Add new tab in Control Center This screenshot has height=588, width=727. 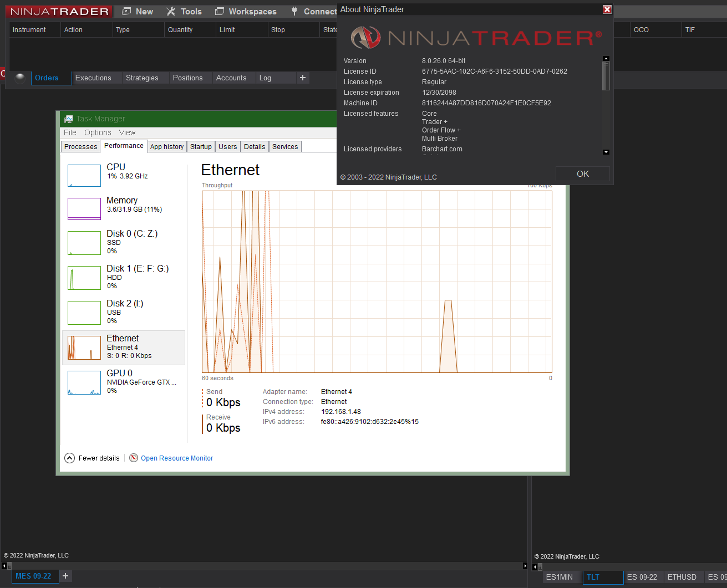click(x=303, y=78)
